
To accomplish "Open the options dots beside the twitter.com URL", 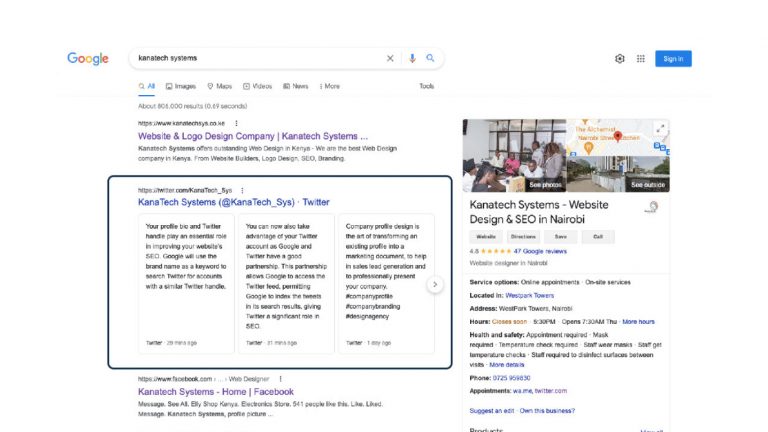I will (242, 190).
